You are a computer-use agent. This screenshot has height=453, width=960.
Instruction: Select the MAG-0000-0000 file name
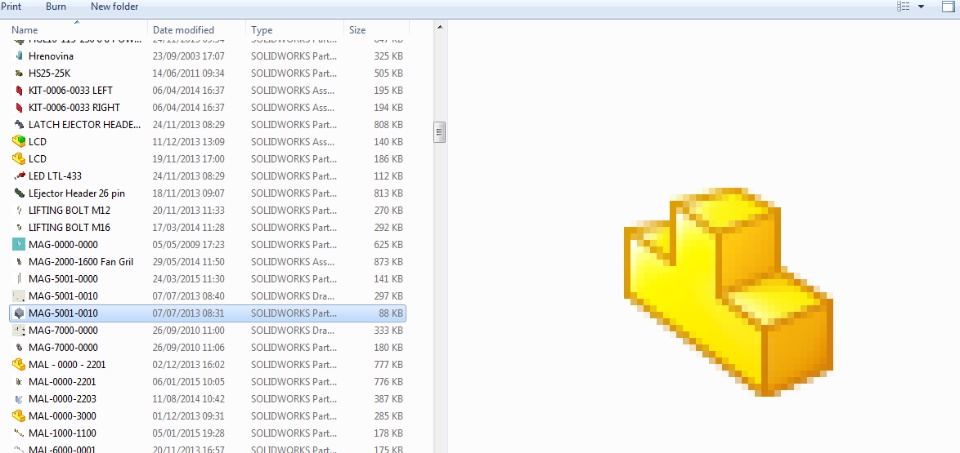(63, 244)
